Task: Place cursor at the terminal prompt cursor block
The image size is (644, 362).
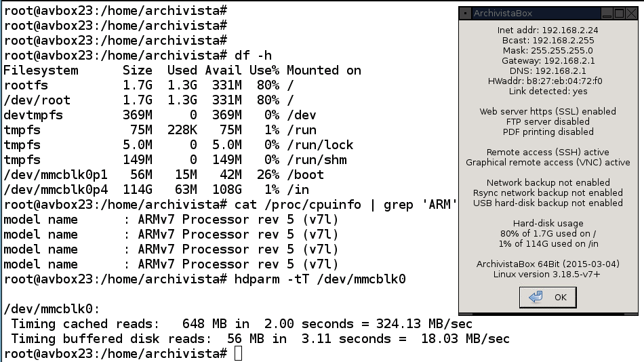Action: click(x=238, y=353)
